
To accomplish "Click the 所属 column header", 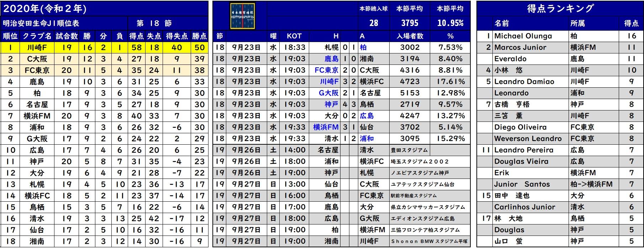I will [x=578, y=24].
